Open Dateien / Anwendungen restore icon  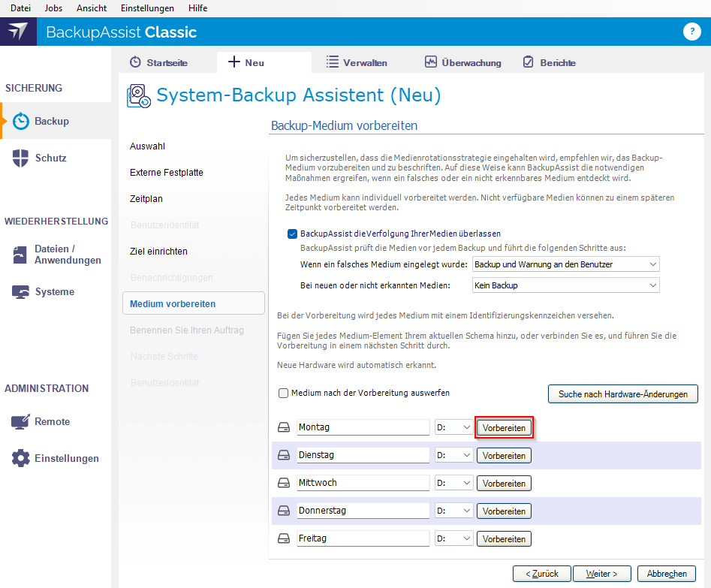pyautogui.click(x=21, y=255)
